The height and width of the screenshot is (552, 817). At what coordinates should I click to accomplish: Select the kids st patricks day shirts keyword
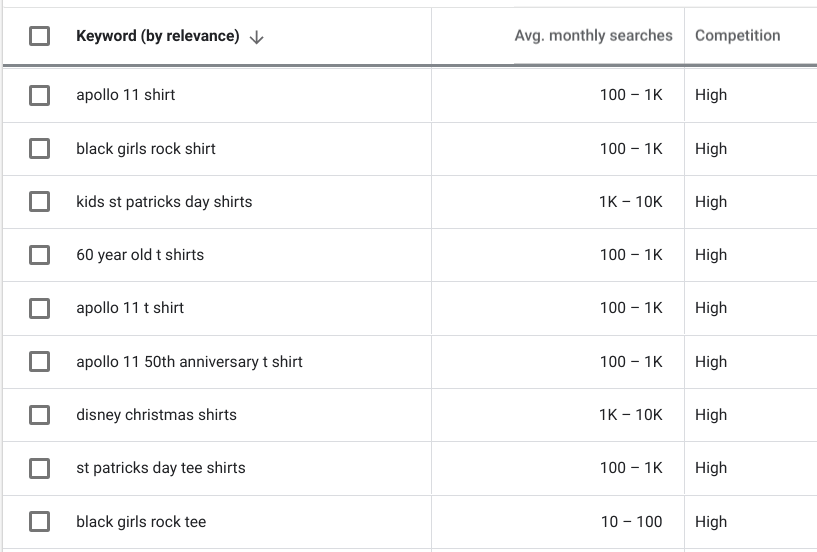click(164, 202)
